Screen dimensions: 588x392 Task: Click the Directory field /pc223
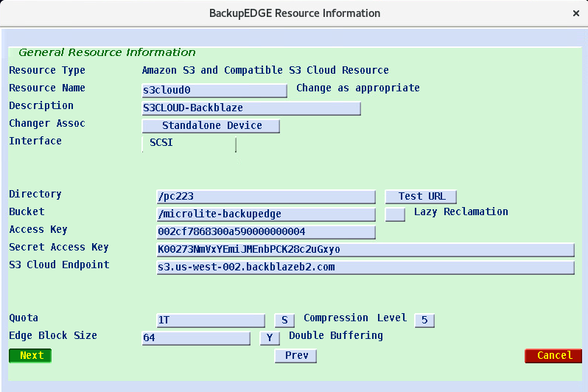tap(266, 197)
